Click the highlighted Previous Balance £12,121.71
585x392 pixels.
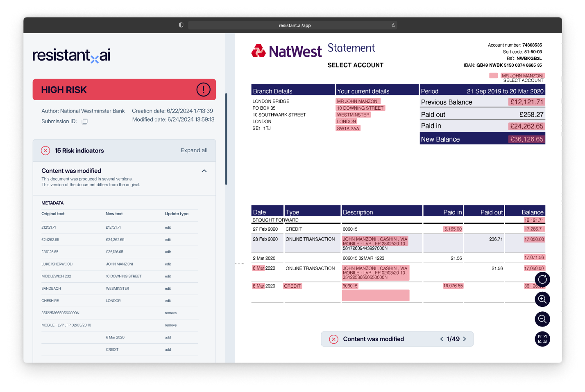click(526, 102)
